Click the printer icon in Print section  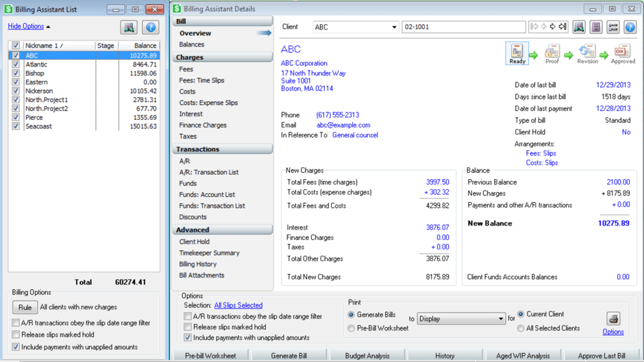(x=613, y=319)
